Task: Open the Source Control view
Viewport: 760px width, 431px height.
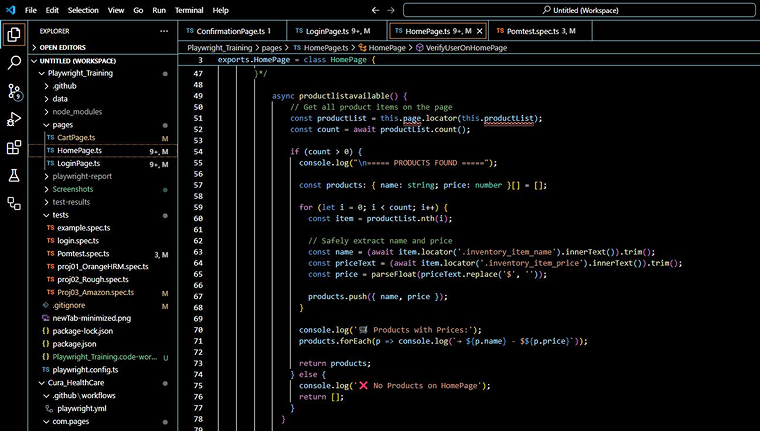Action: click(14, 91)
